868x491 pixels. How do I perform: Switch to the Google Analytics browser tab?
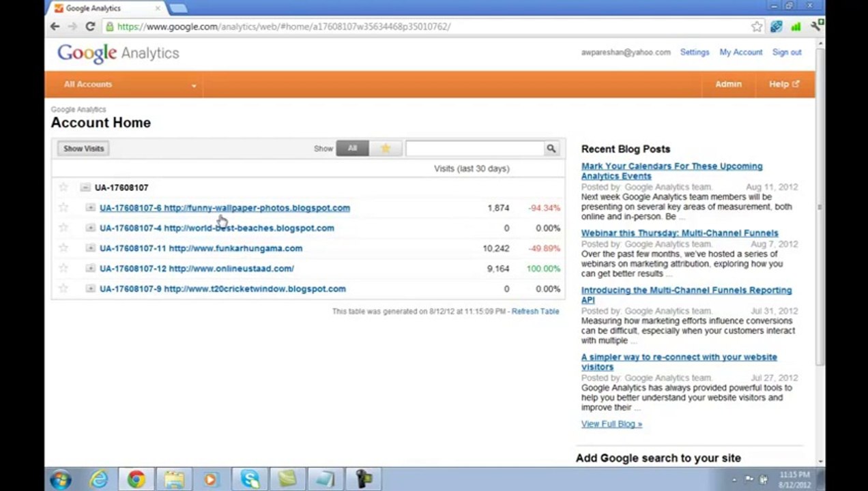point(108,8)
